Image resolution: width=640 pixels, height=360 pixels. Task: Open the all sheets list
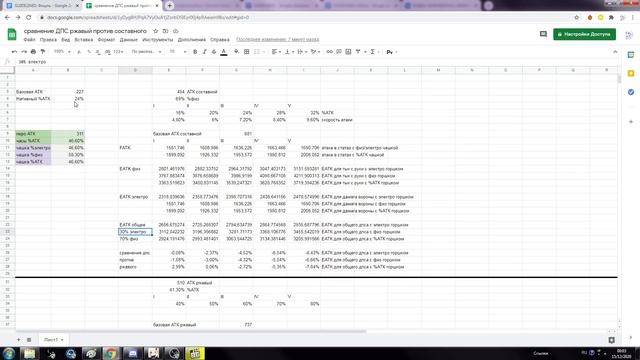29,340
